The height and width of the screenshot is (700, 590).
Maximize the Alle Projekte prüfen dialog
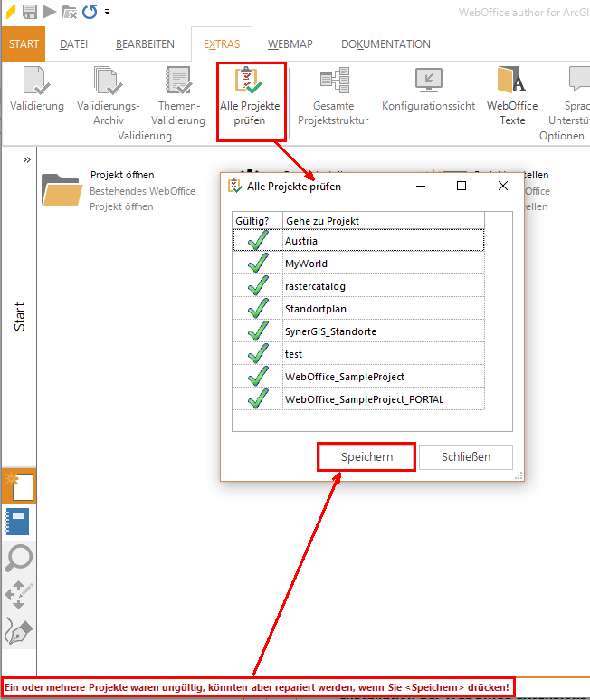coord(462,186)
